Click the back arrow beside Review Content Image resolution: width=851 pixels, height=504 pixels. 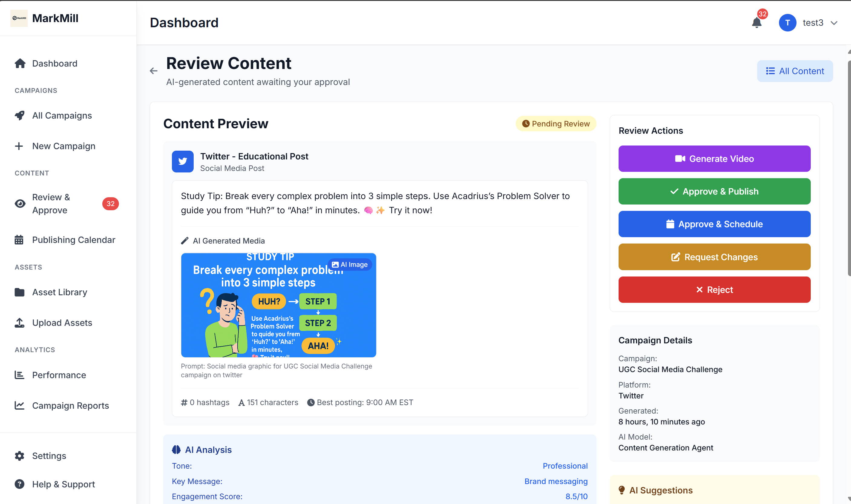coord(153,71)
